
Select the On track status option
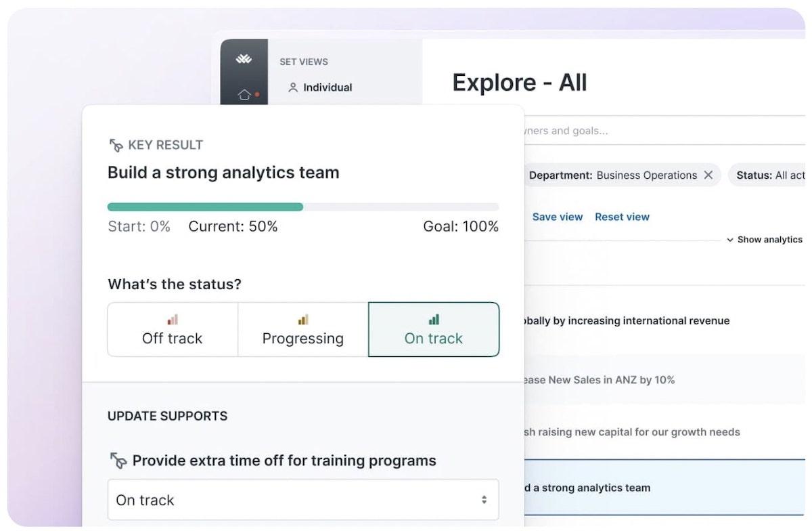pyautogui.click(x=434, y=330)
